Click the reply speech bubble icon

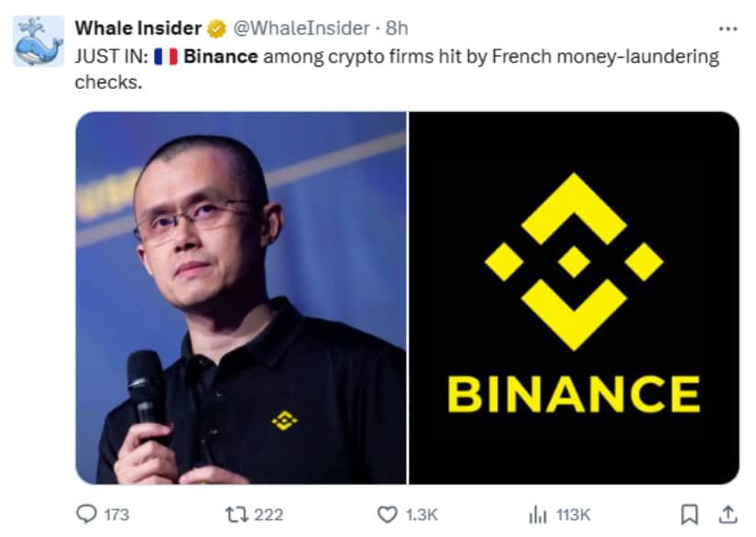(87, 514)
